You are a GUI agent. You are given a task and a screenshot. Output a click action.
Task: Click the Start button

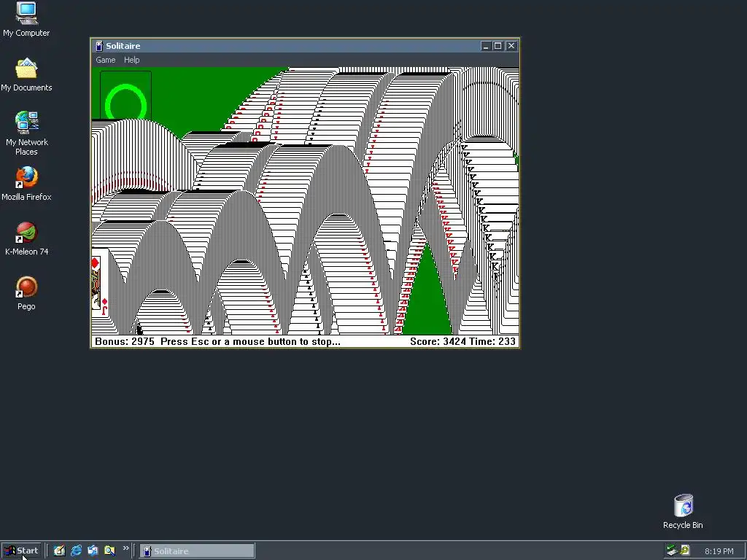pos(21,551)
